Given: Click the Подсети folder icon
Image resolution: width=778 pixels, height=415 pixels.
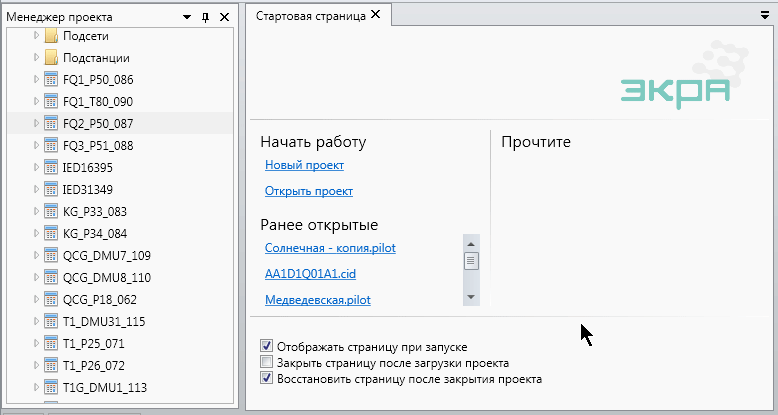Looking at the screenshot, I should click(x=51, y=36).
